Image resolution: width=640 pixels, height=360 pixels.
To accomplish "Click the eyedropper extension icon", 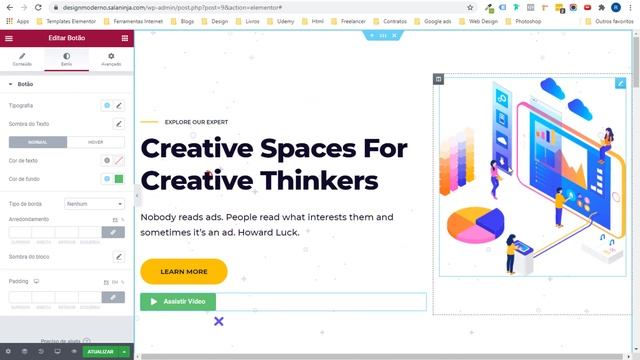I will click(x=489, y=7).
